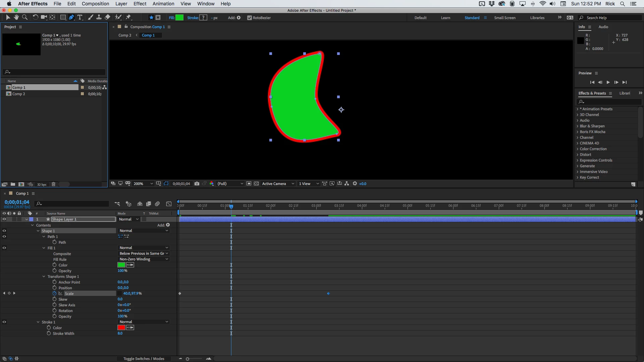Click the Take Snapshot camera icon

click(x=197, y=184)
